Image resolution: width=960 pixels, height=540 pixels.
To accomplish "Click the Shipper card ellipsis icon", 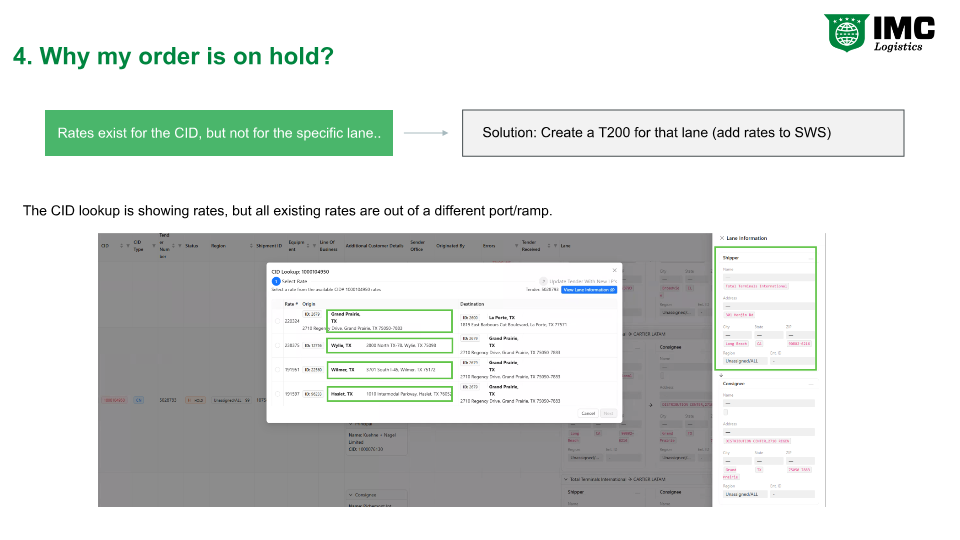I will point(810,258).
